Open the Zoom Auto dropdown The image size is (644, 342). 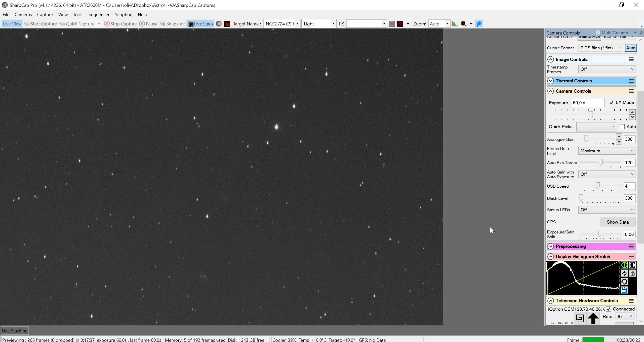[439, 24]
